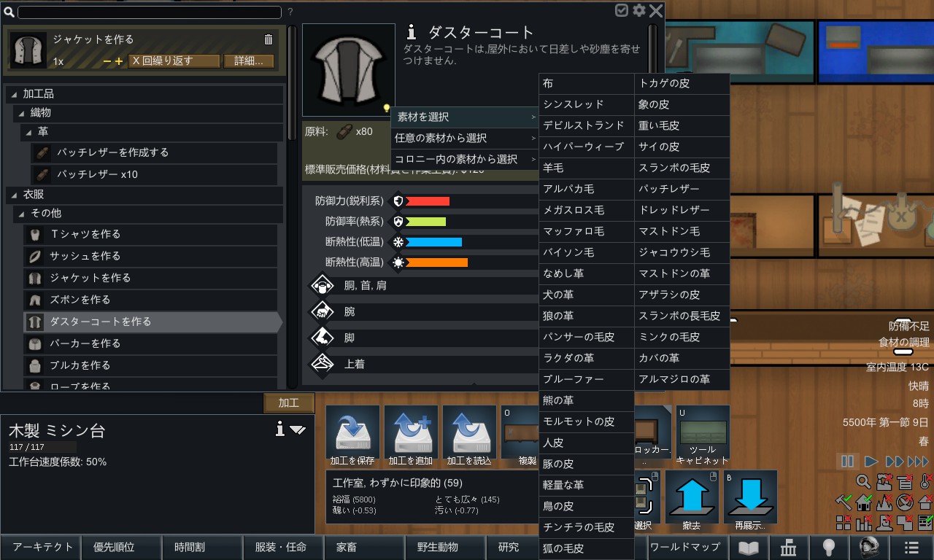Open the ダスターコート info icon
This screenshot has height=560, width=934.
coord(412,32)
